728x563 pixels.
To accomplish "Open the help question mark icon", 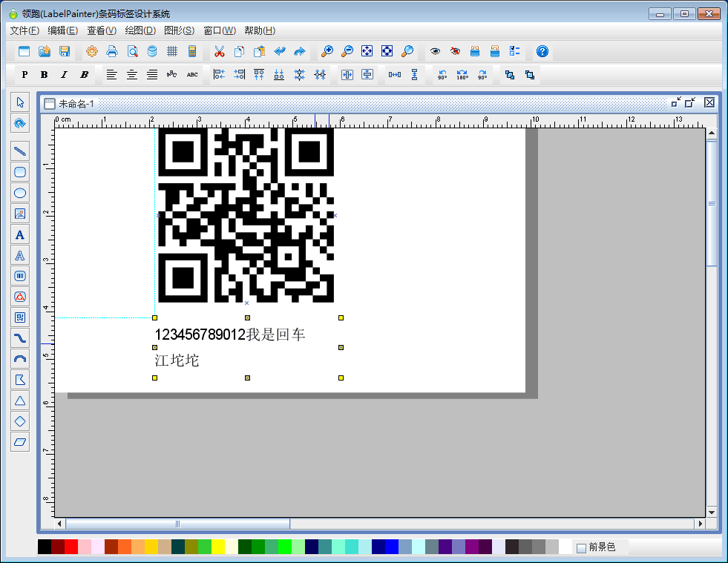I will (x=542, y=51).
